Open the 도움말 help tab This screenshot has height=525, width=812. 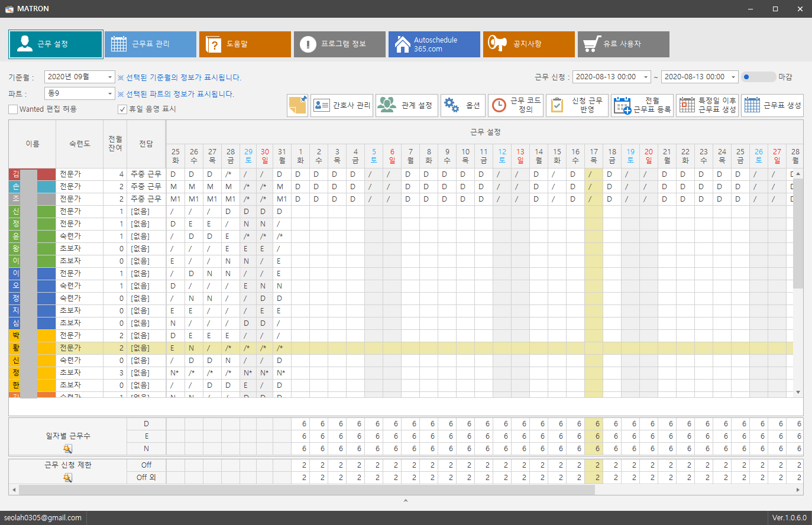click(x=245, y=44)
